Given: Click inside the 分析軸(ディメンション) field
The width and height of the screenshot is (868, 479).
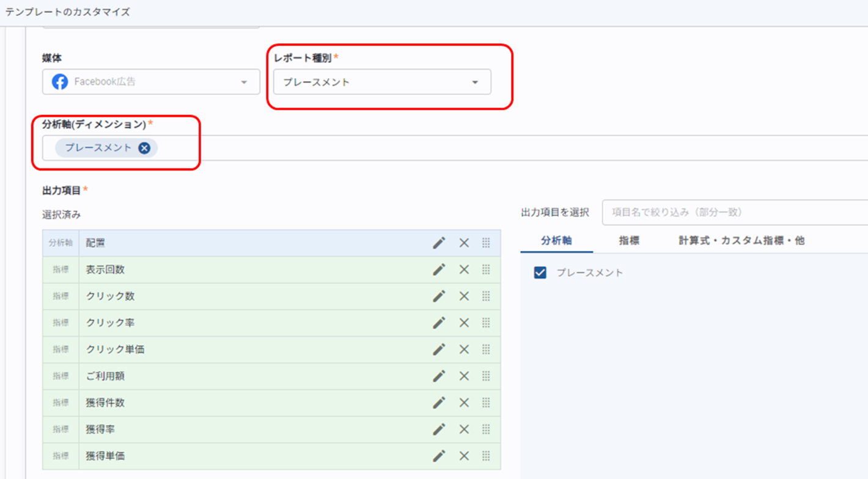Looking at the screenshot, I should tap(489, 148).
